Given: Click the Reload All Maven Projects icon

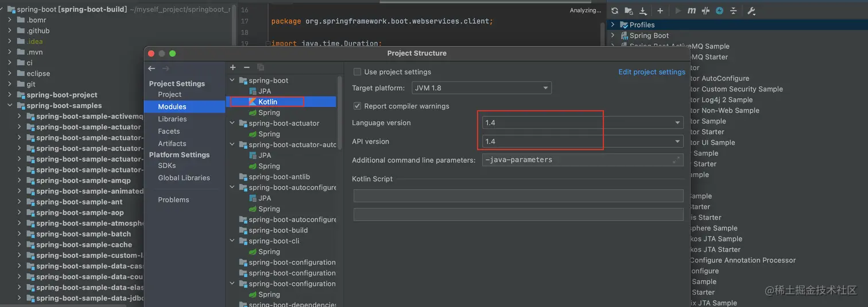Looking at the screenshot, I should [615, 11].
